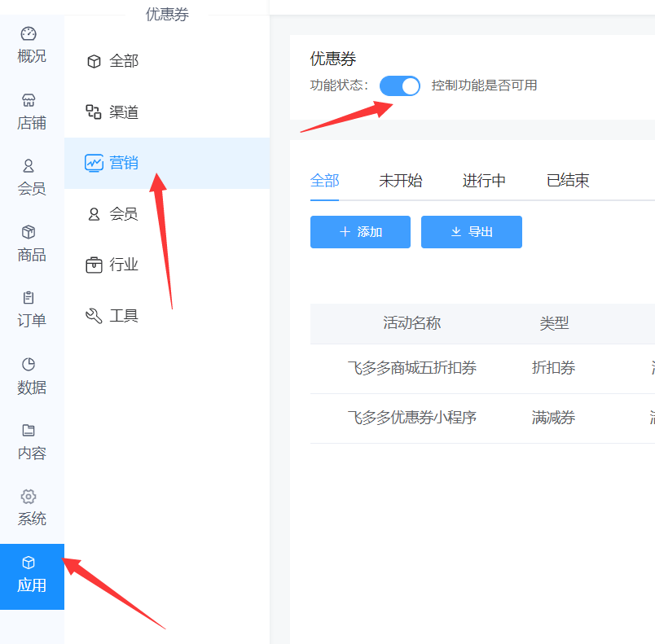The image size is (655, 644).
Task: Switch to the 进行中 tab
Action: pos(484,181)
